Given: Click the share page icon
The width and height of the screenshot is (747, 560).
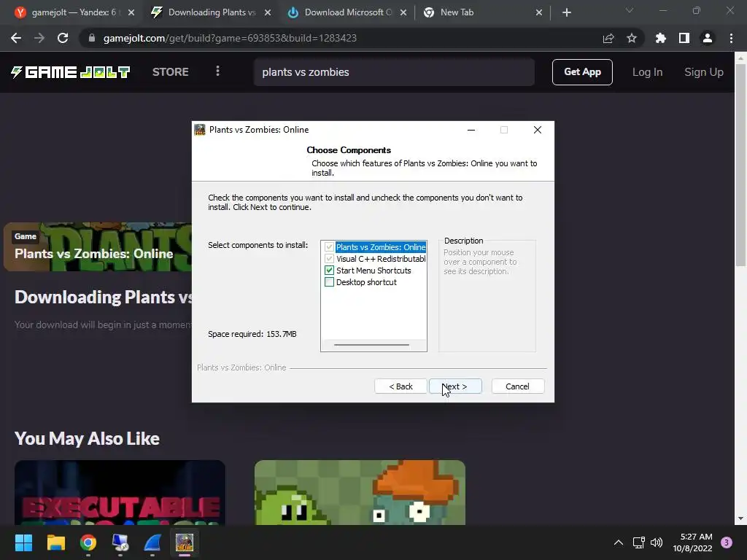Looking at the screenshot, I should coord(608,38).
